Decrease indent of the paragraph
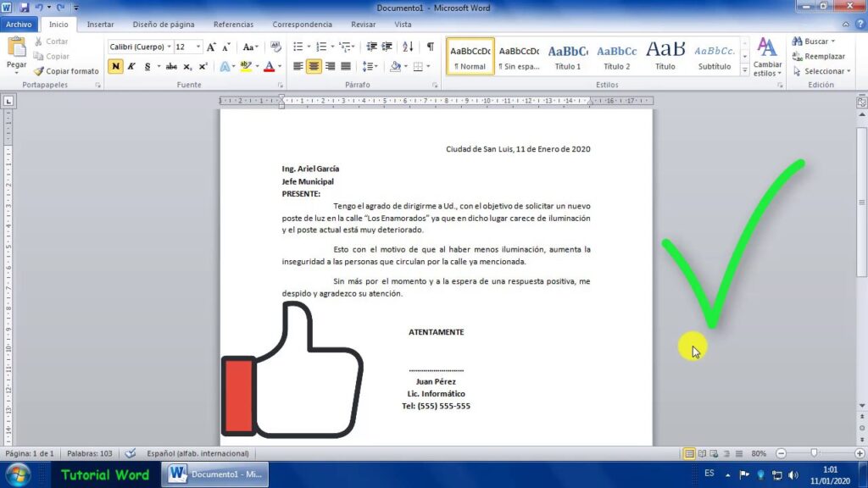Screen dimensions: 868x488 click(x=371, y=47)
